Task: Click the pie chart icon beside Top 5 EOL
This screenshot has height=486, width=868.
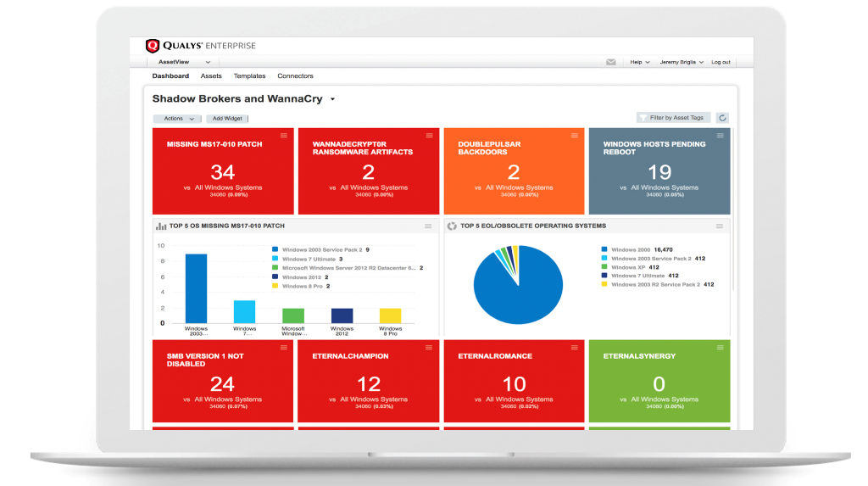Action: click(452, 226)
